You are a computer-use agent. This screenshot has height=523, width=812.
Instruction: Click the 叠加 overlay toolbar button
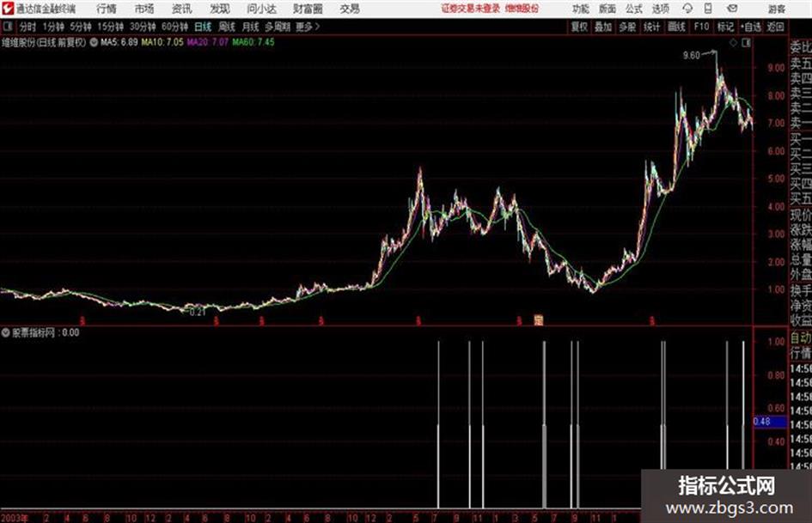tap(603, 27)
